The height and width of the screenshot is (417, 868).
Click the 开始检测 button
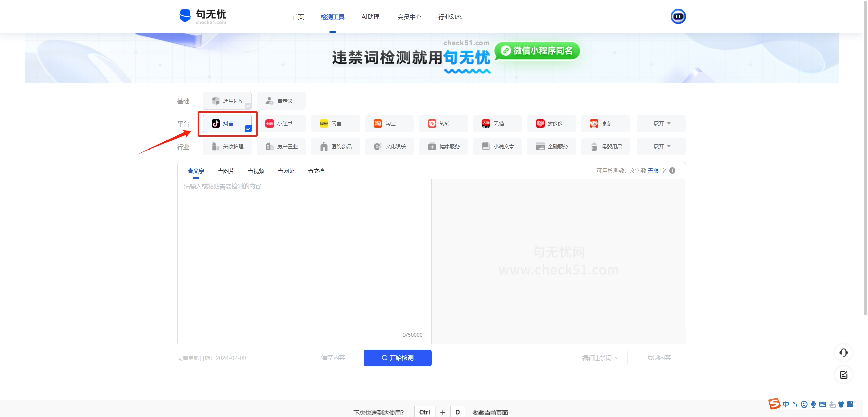397,358
